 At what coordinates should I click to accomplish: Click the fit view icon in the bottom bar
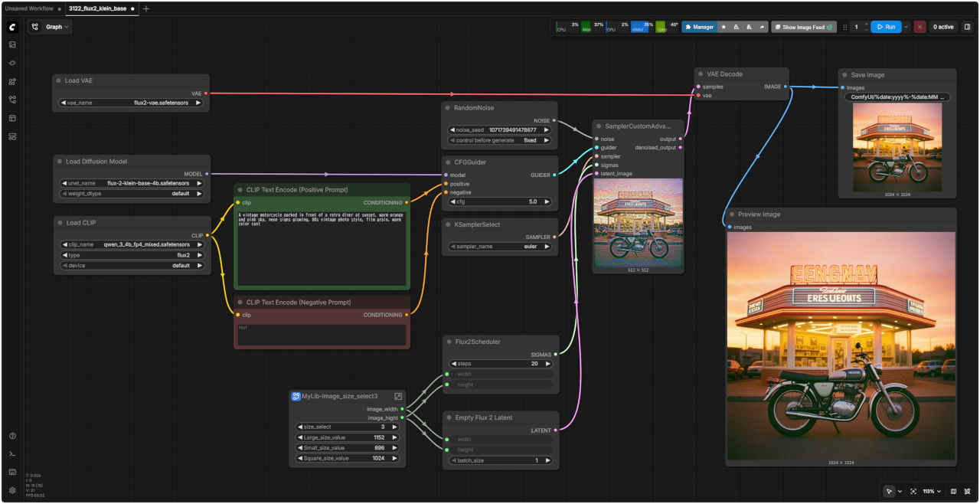[913, 491]
